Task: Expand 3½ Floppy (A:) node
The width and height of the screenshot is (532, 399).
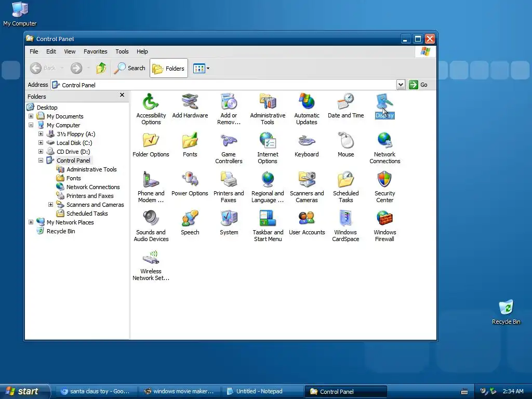Action: (x=41, y=134)
